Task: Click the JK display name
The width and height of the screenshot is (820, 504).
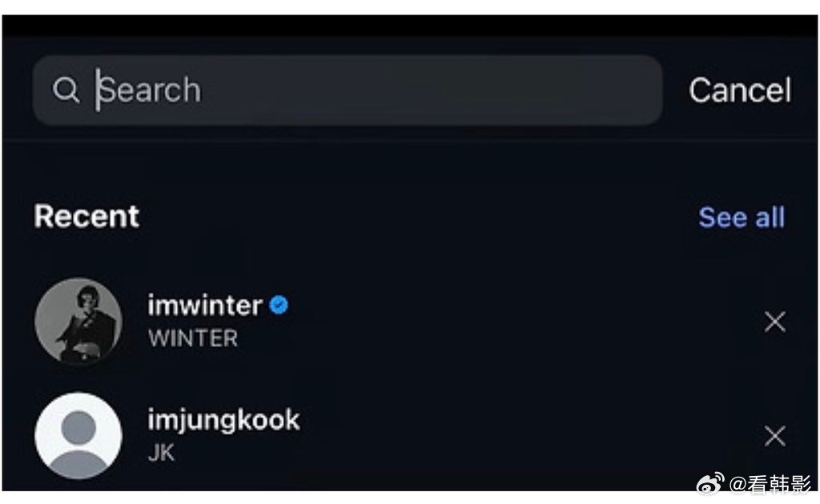Action: click(x=161, y=453)
